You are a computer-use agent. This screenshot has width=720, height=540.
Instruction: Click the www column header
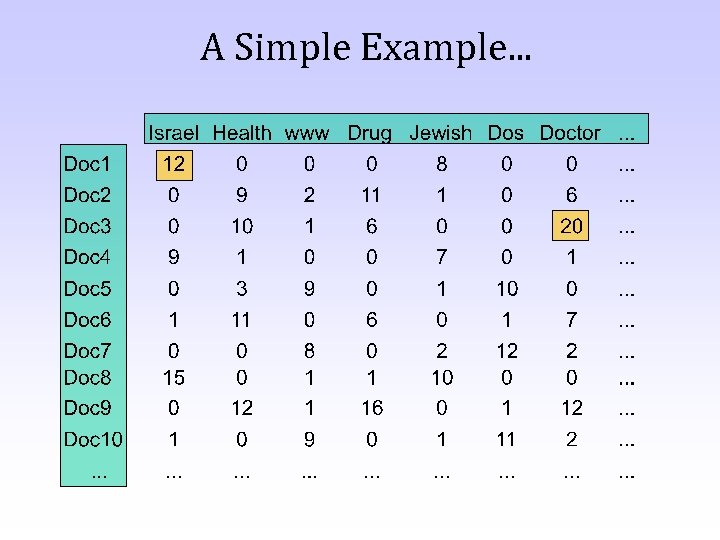point(307,132)
